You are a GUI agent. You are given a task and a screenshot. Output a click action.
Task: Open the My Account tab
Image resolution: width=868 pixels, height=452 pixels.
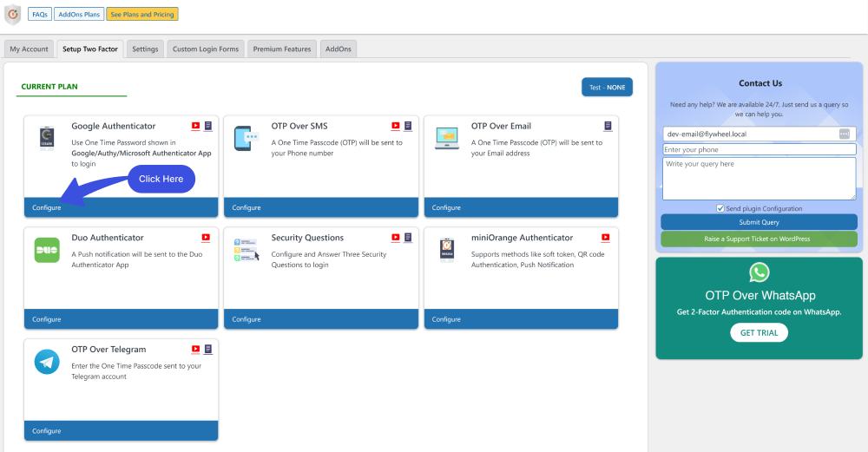(x=29, y=49)
